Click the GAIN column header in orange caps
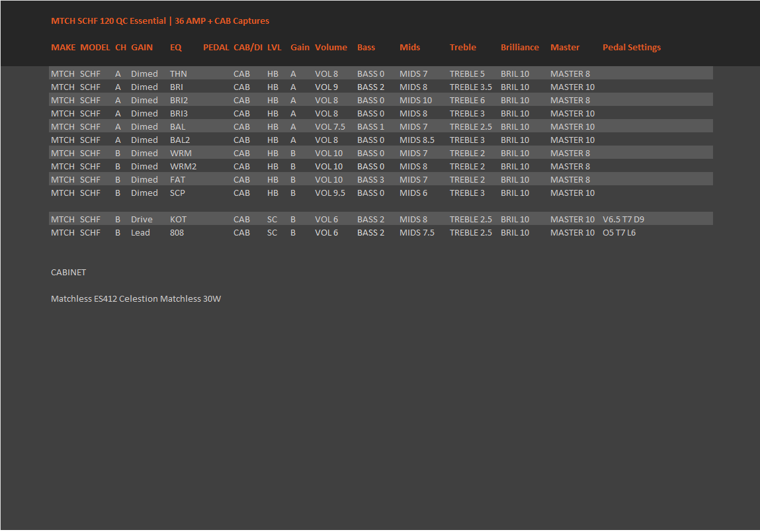The image size is (760, 532). (142, 48)
